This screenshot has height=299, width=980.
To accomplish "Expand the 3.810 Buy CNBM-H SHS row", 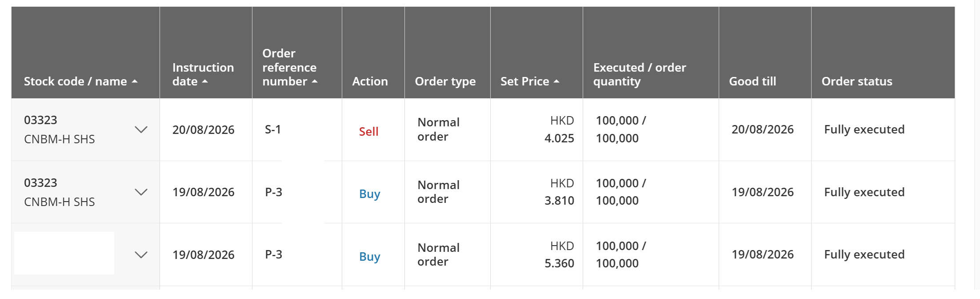I will point(141,192).
